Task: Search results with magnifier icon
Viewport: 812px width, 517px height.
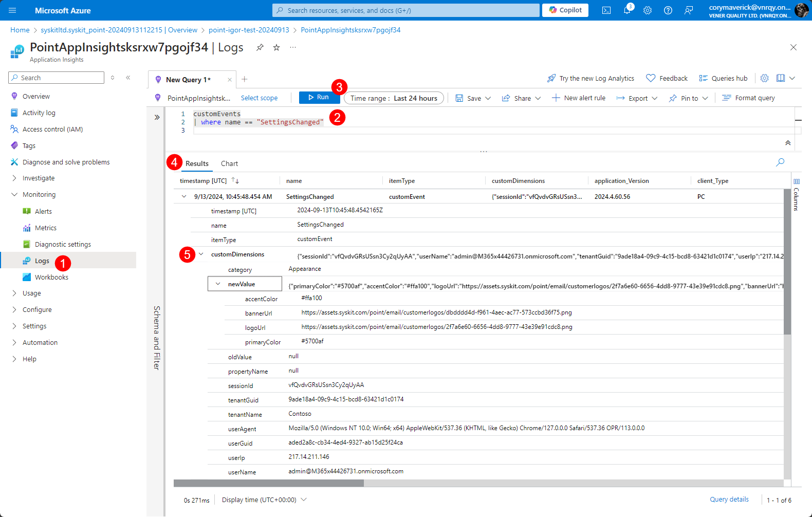Action: (x=780, y=162)
